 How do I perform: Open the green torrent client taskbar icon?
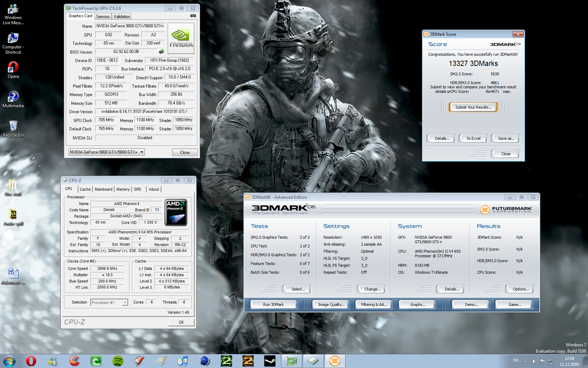(96, 361)
